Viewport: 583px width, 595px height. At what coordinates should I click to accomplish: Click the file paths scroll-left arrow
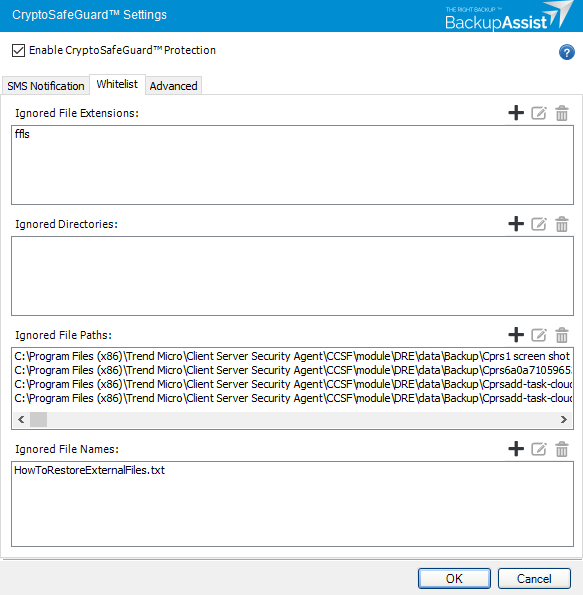(21, 419)
